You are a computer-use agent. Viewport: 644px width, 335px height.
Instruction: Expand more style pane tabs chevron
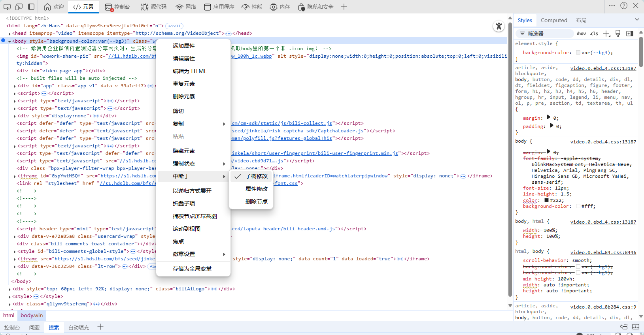coord(637,20)
